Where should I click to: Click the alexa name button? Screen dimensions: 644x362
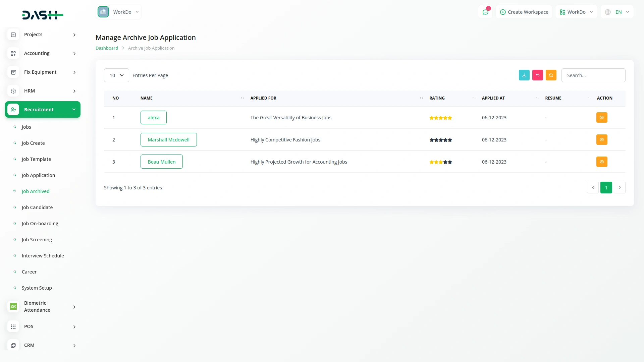click(154, 118)
